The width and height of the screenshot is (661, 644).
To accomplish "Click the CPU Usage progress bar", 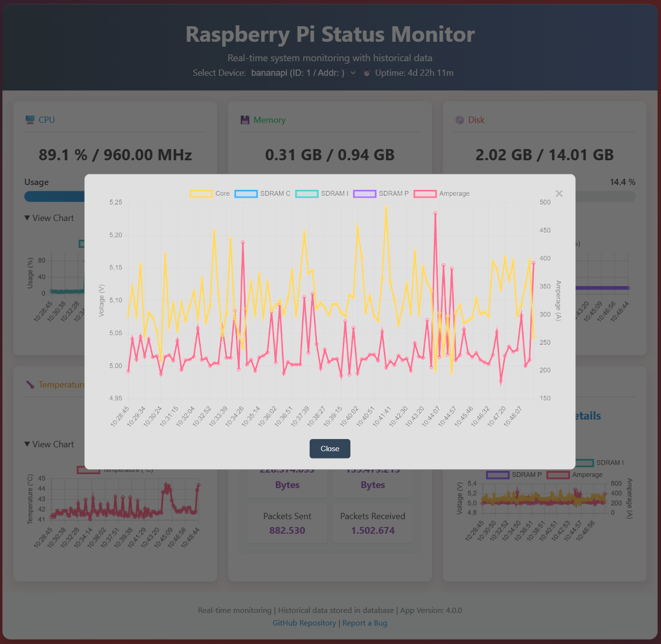I will coord(53,196).
